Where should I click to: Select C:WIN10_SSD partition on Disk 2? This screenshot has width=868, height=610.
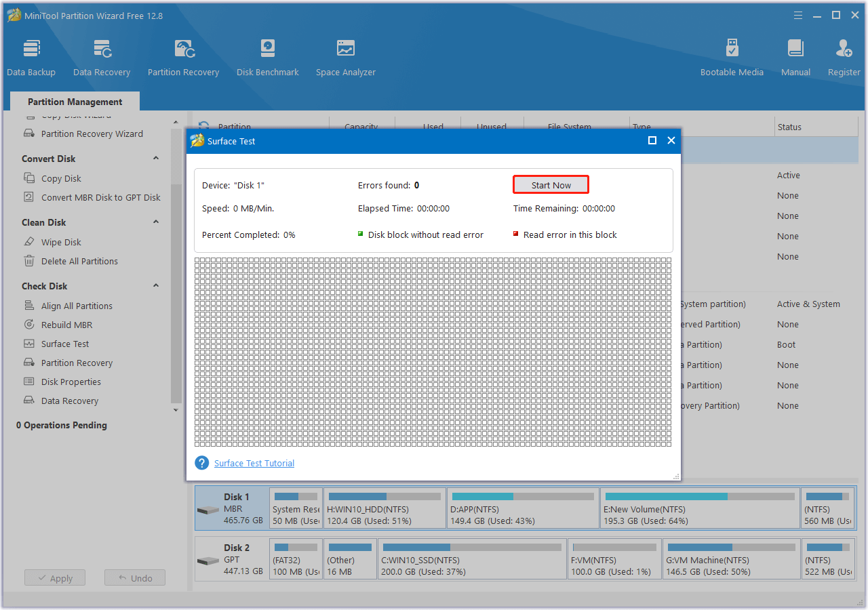tap(472, 558)
